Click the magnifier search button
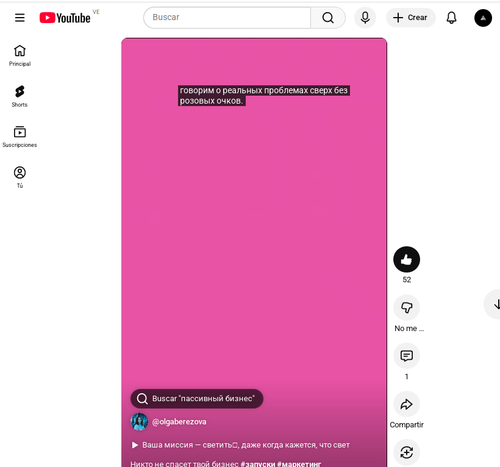Image resolution: width=500 pixels, height=467 pixels. pyautogui.click(x=328, y=18)
